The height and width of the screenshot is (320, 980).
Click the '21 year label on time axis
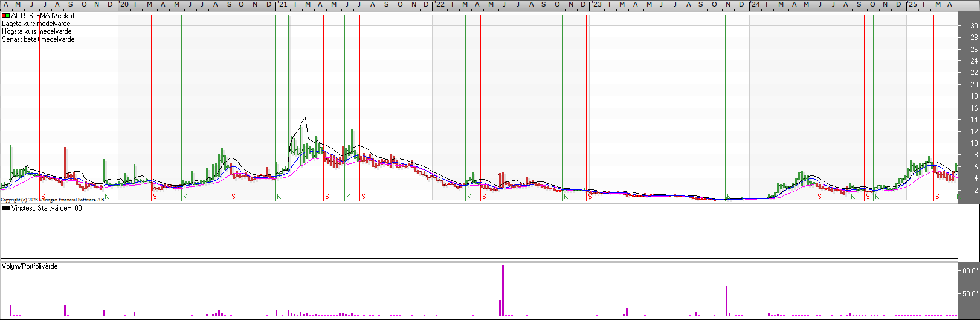point(282,4)
